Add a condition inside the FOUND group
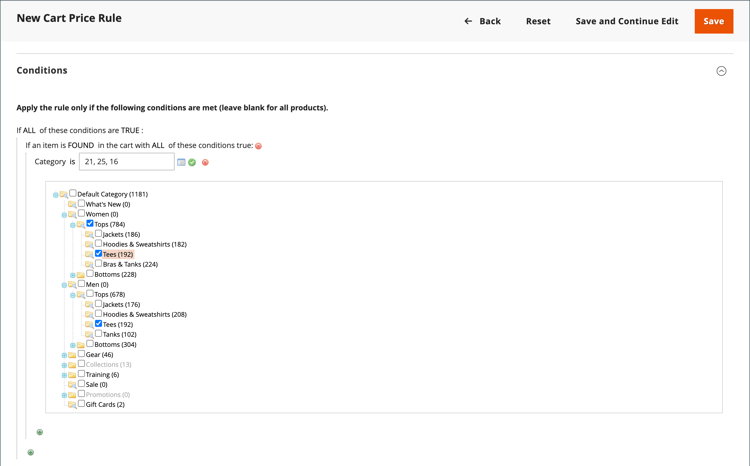 tap(40, 432)
